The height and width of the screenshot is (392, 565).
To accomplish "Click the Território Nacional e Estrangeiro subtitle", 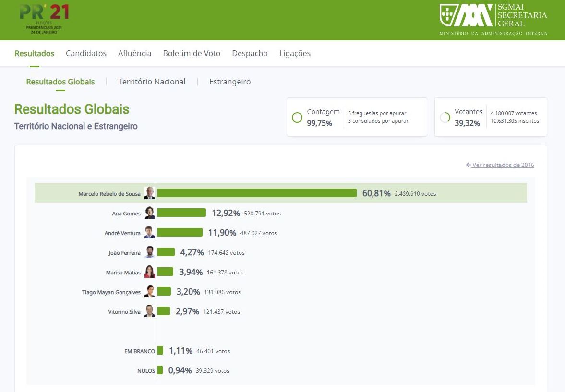I will tap(76, 126).
